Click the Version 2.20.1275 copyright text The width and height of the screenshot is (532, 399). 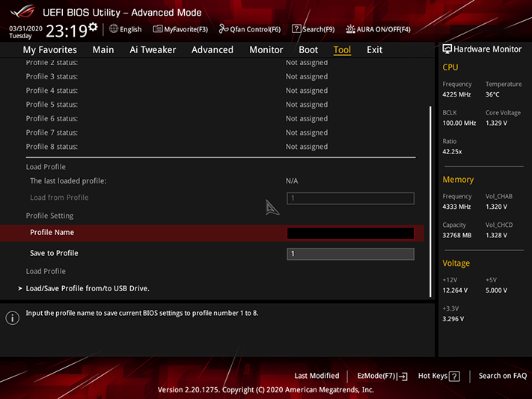click(x=266, y=389)
